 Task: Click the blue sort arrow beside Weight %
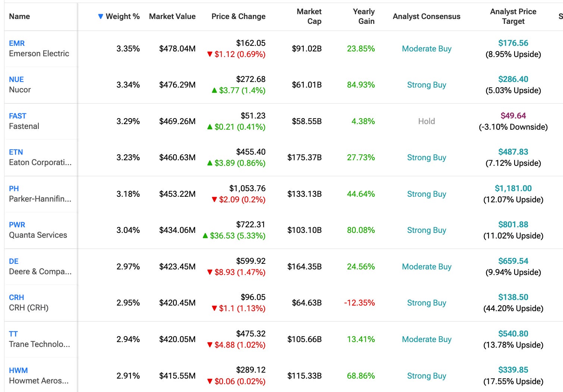100,16
